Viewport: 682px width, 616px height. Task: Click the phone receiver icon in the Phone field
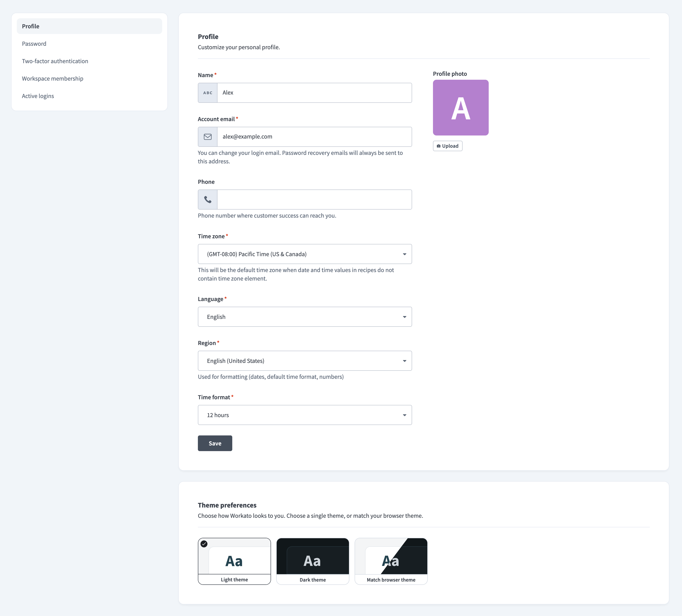[x=207, y=199]
